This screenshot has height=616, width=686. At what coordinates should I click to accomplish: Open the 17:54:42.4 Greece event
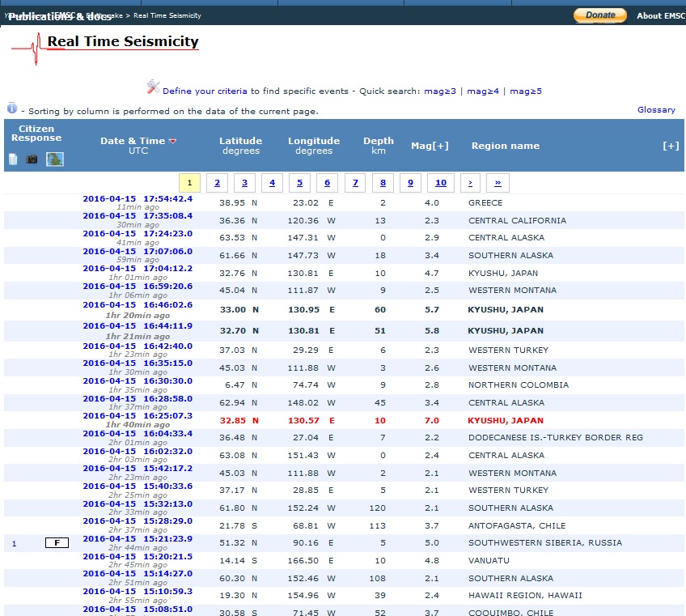pyautogui.click(x=138, y=199)
